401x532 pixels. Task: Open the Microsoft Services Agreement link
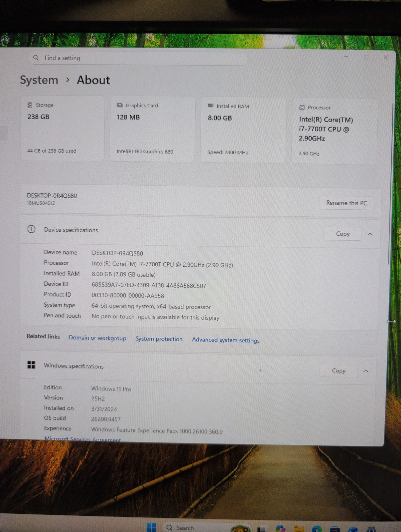click(x=83, y=439)
